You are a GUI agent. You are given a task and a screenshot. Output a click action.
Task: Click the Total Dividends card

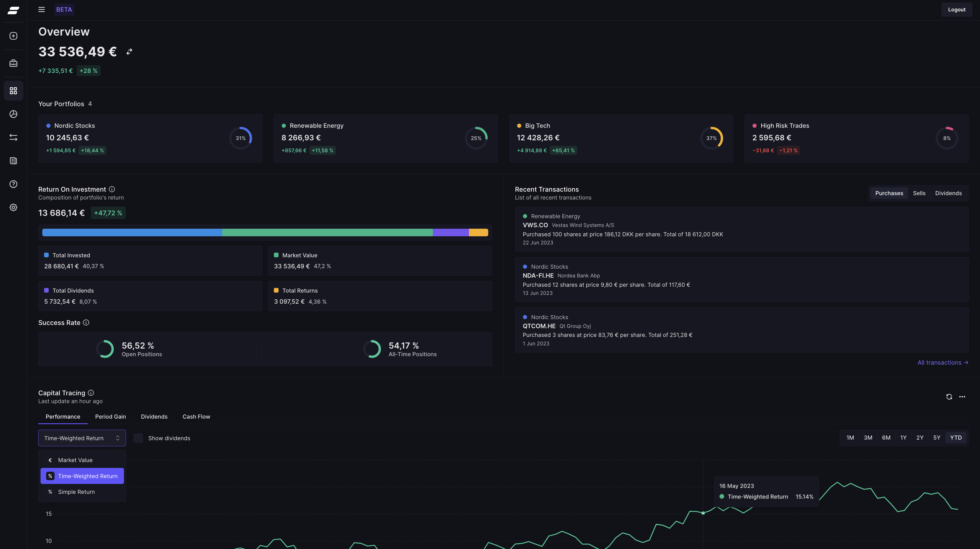150,296
